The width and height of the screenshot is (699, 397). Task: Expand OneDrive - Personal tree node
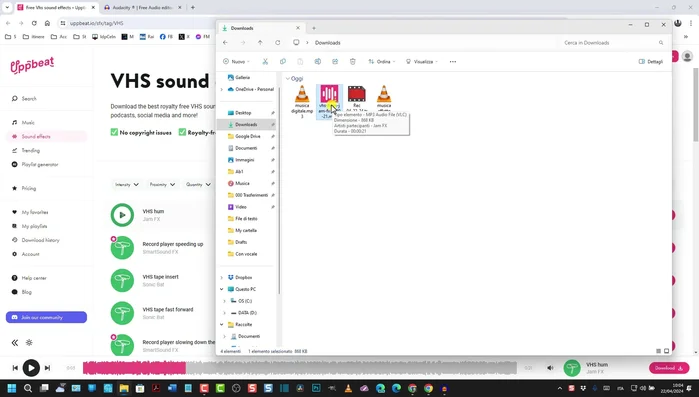pos(222,89)
